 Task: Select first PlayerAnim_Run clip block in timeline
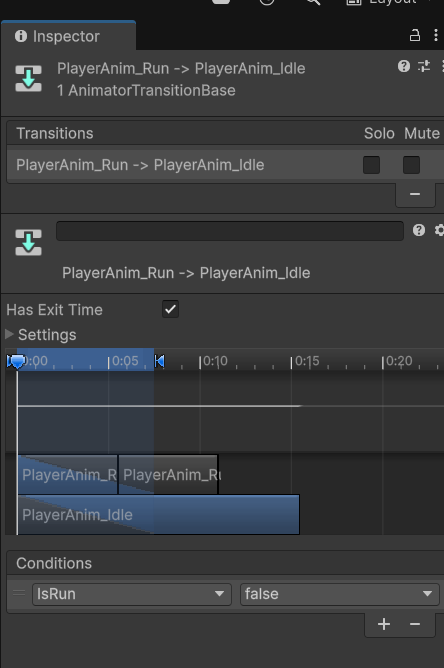click(68, 475)
